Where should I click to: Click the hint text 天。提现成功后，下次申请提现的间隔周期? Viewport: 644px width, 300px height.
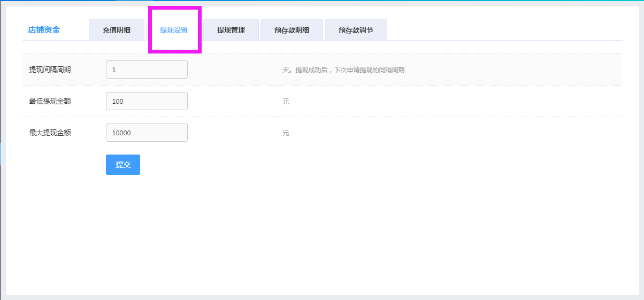(x=343, y=70)
